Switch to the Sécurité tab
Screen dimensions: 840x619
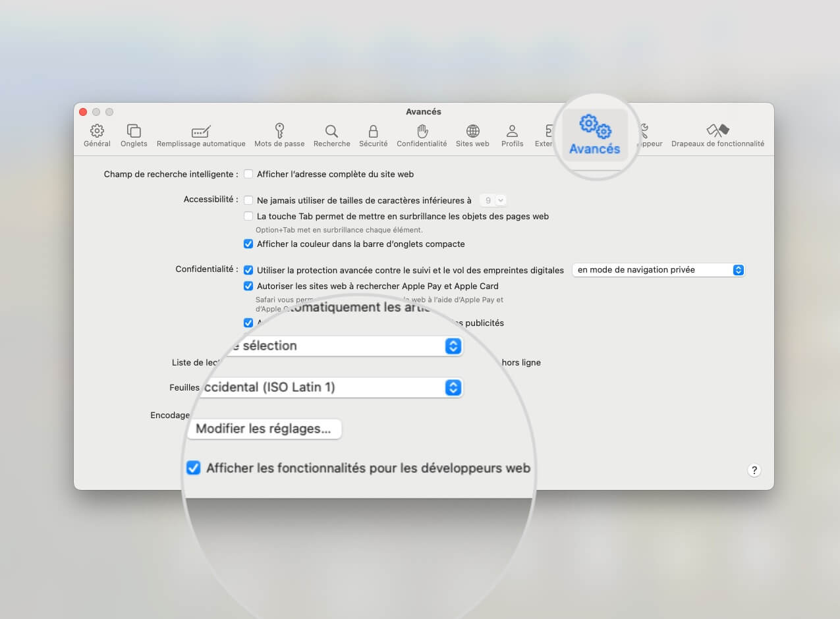click(x=373, y=136)
